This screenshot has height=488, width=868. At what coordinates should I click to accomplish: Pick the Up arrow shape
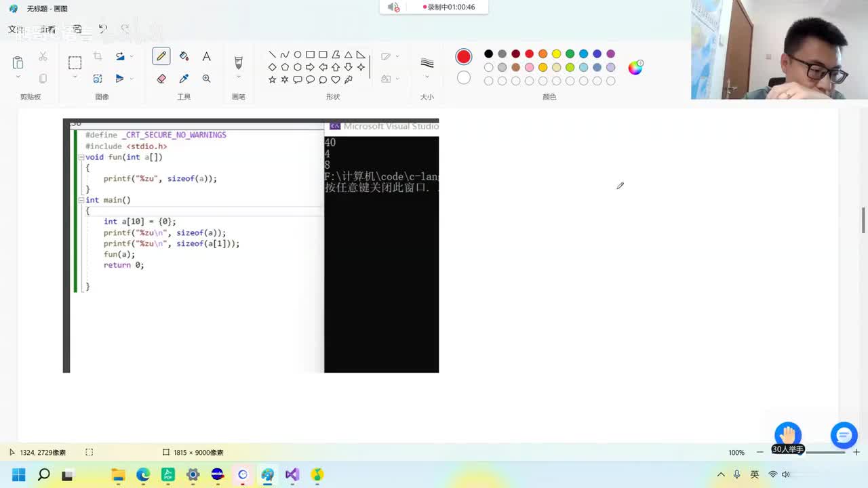[x=335, y=67]
